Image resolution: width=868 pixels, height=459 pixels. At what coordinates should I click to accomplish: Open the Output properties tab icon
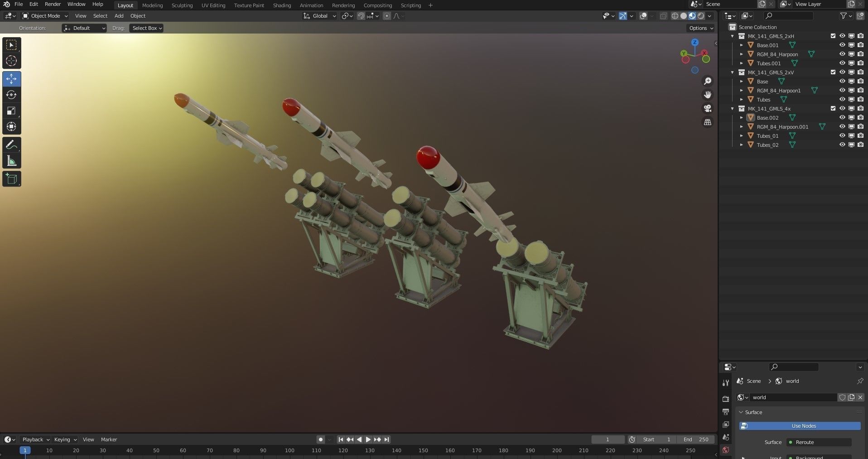[726, 412]
